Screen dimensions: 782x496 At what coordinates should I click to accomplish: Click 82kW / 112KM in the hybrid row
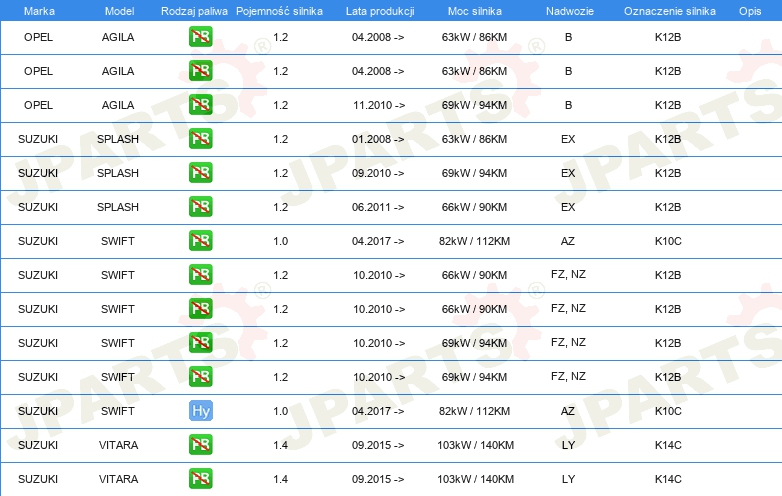pos(474,411)
